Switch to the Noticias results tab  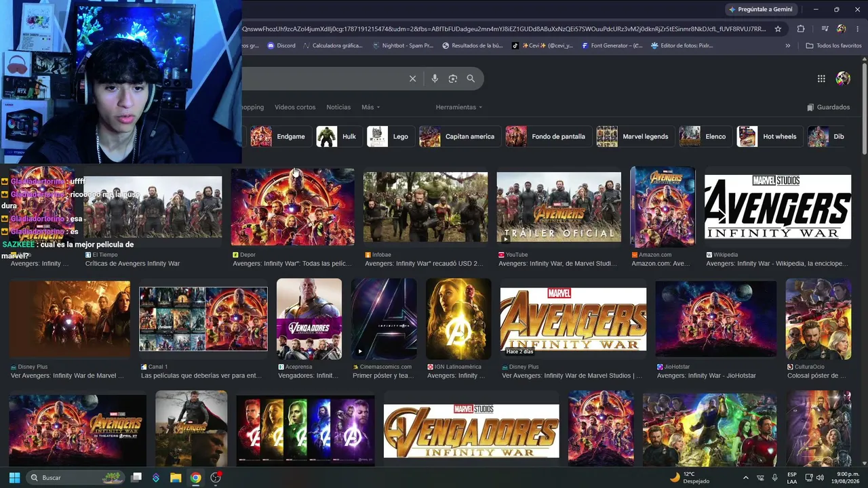(x=338, y=107)
